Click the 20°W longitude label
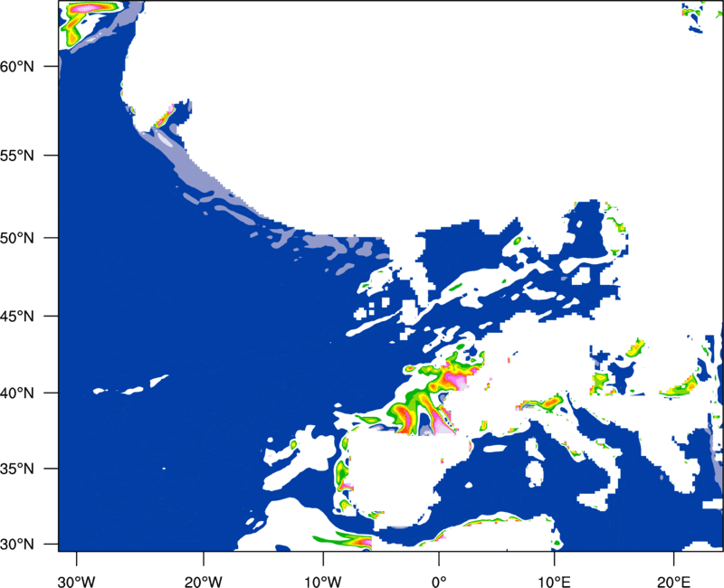The width and height of the screenshot is (724, 588). tap(204, 582)
